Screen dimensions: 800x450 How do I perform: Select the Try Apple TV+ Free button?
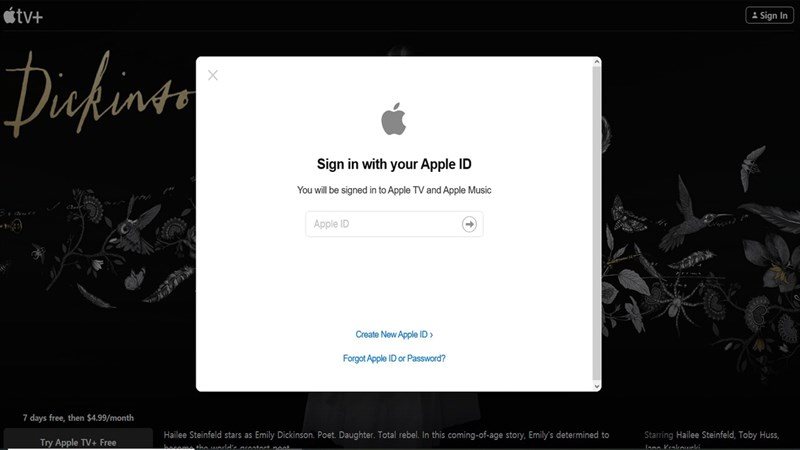[x=78, y=440]
